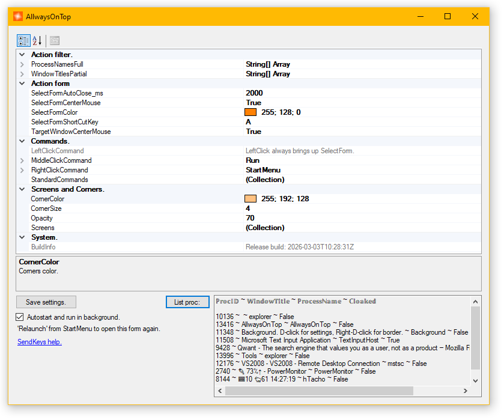Switch property grid to Categorized view

(23, 41)
